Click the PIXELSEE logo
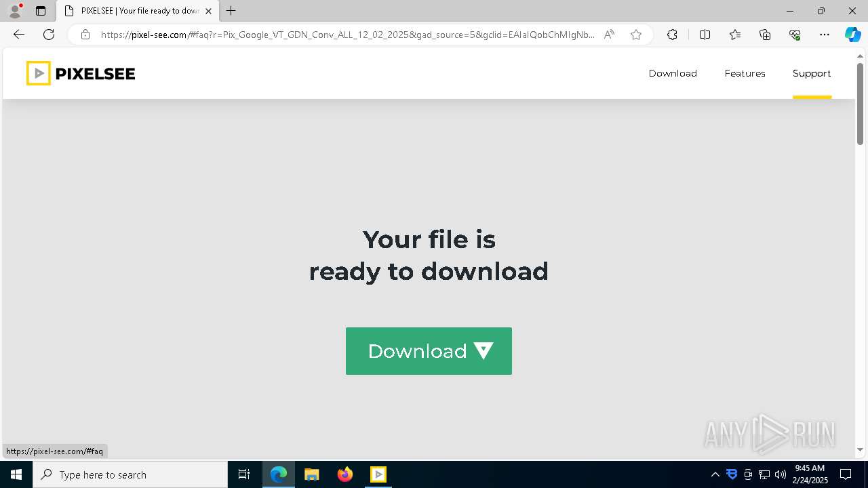The height and width of the screenshot is (488, 868). (81, 73)
